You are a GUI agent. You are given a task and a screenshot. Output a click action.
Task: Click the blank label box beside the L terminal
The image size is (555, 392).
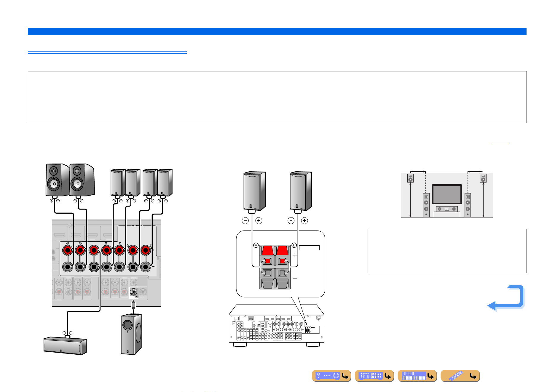(x=309, y=248)
